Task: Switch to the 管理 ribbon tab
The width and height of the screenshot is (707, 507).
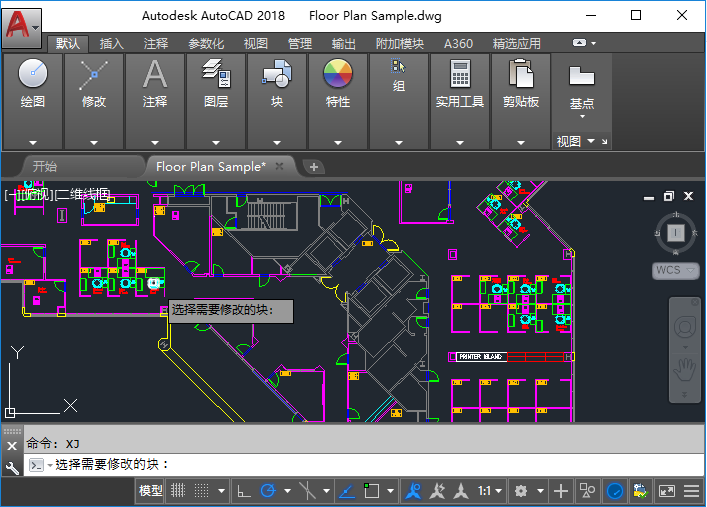Action: point(300,44)
